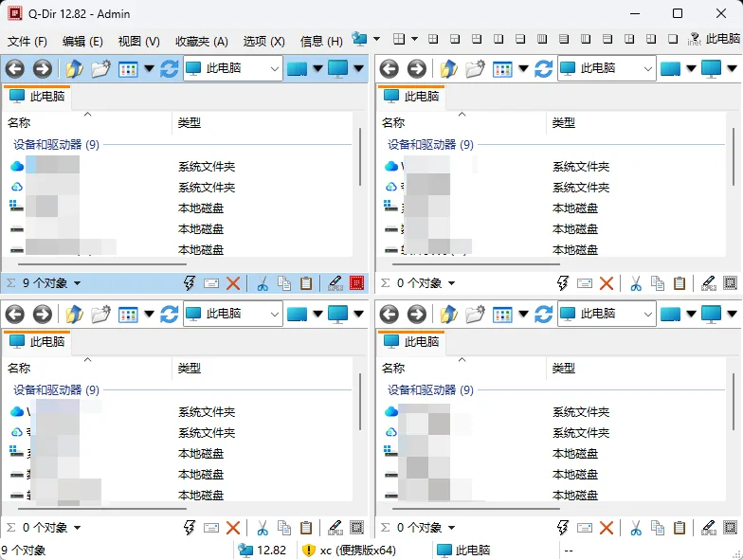Switch to two side-by-side panes layout
743x560 pixels.
(498, 39)
